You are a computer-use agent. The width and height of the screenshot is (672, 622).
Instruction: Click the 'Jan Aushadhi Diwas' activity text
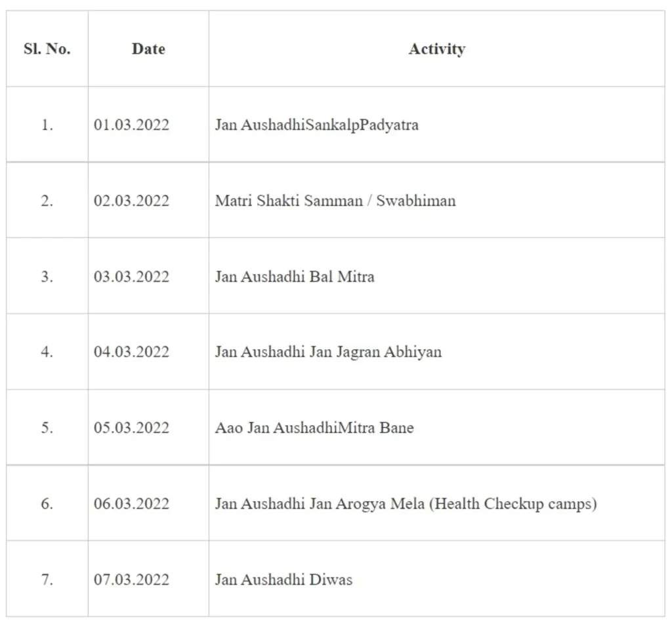click(283, 580)
